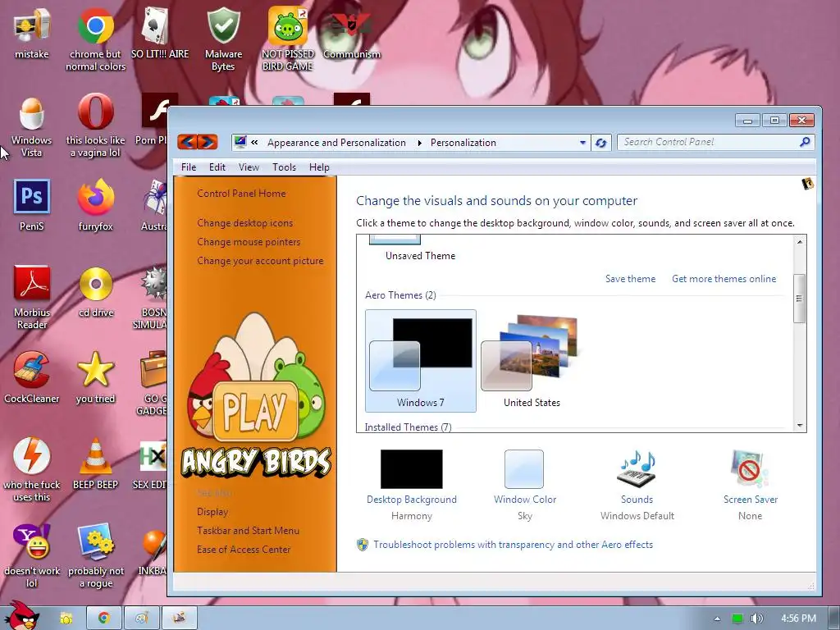Open the Tools menu
This screenshot has width=840, height=630.
(284, 167)
